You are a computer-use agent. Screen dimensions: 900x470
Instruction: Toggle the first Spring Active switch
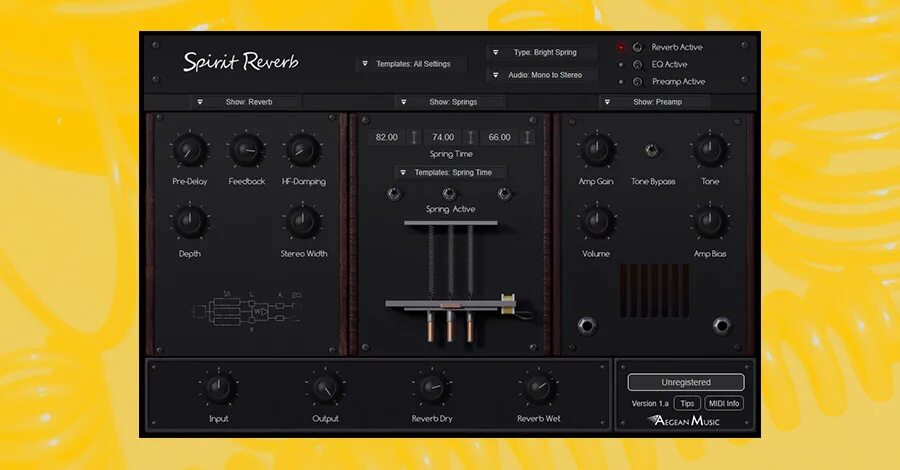click(394, 193)
